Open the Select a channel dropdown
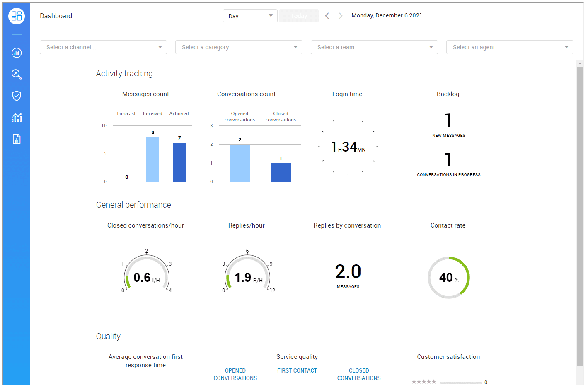This screenshot has height=385, width=588. 103,47
